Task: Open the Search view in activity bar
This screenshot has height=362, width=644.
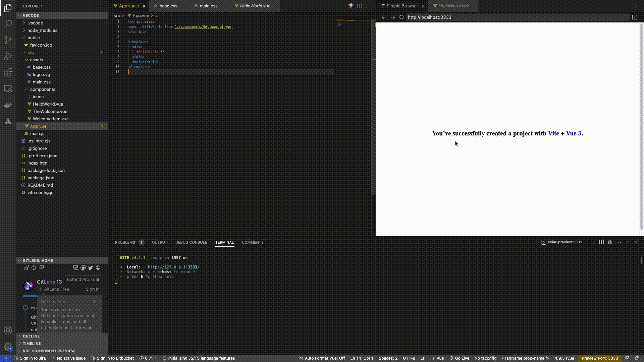Action: [x=8, y=24]
